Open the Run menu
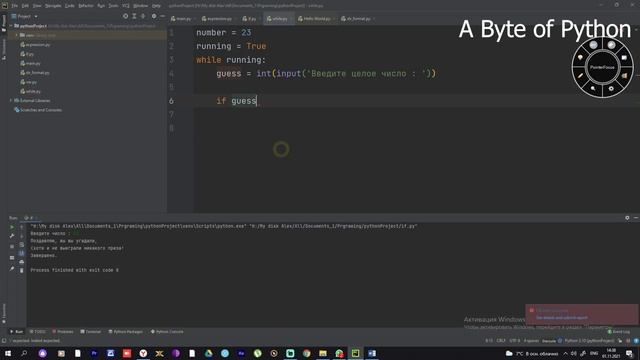Screen dimensions: 640x360 tap(101, 6)
